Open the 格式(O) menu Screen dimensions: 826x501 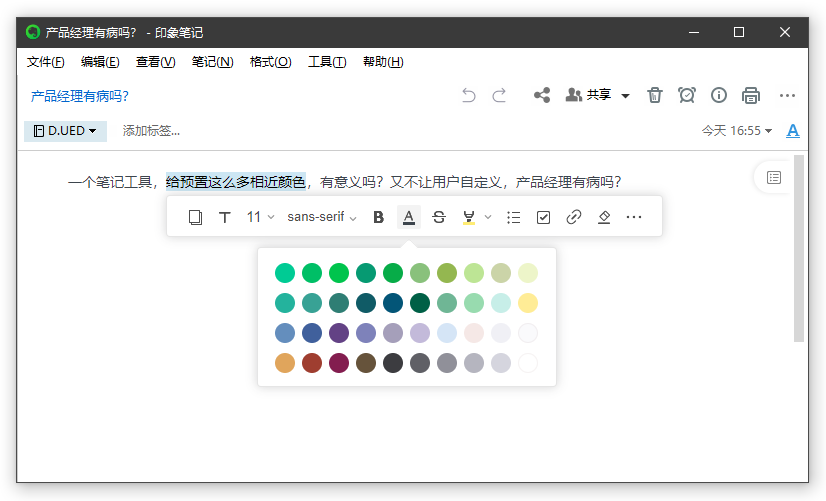(270, 62)
